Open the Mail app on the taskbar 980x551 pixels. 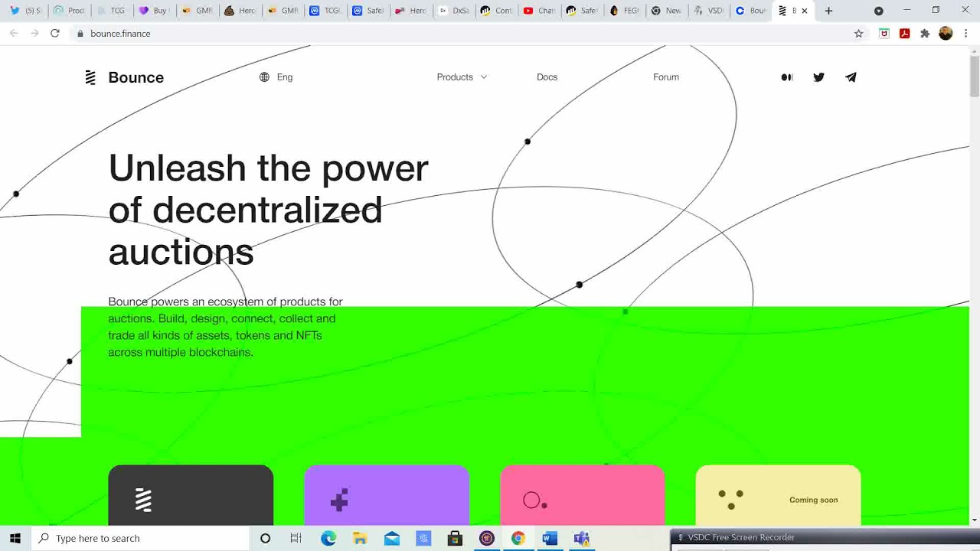click(392, 538)
